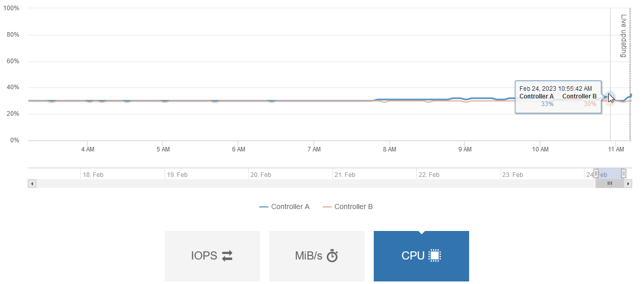
Task: Click the 19. Feb label in navigator
Action: click(x=177, y=175)
